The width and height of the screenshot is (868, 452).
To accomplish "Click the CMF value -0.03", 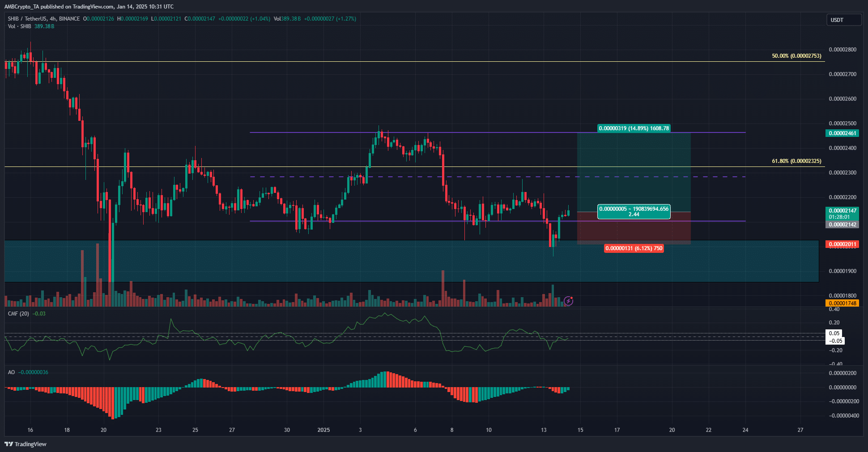I will point(40,314).
